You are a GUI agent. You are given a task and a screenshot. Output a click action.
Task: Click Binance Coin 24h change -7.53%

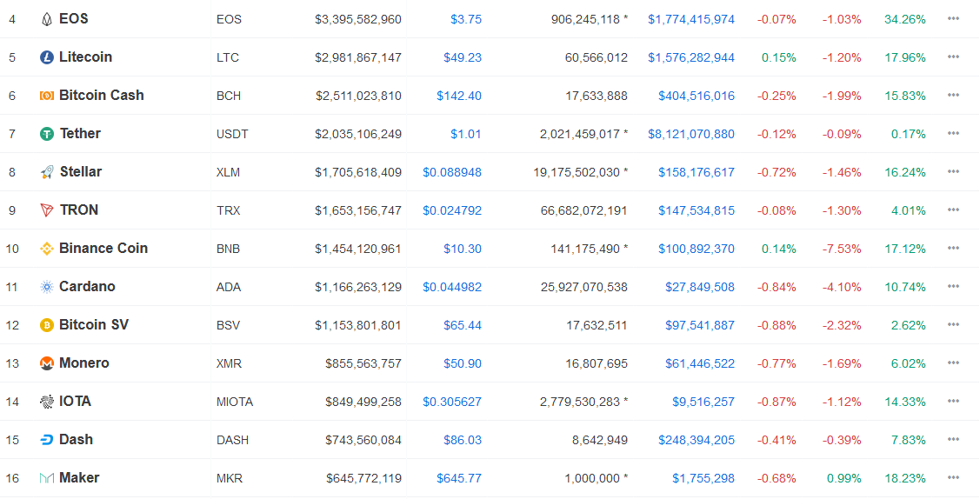(x=842, y=249)
